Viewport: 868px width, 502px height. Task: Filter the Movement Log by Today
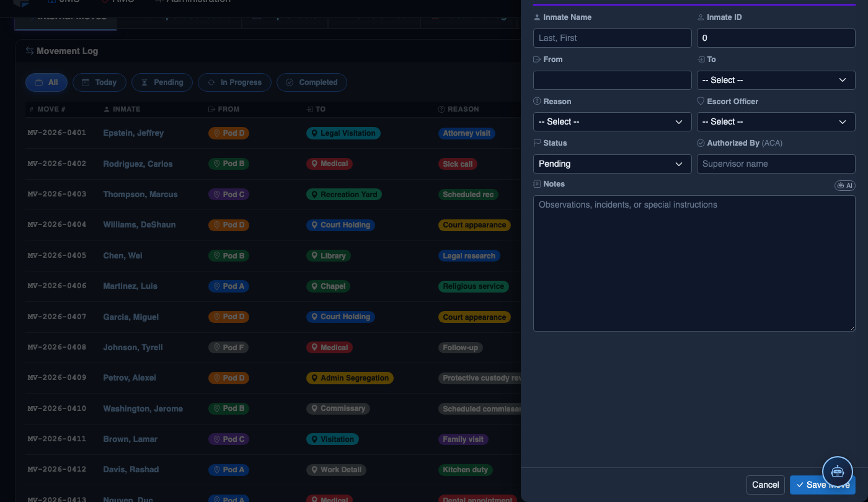[x=99, y=82]
